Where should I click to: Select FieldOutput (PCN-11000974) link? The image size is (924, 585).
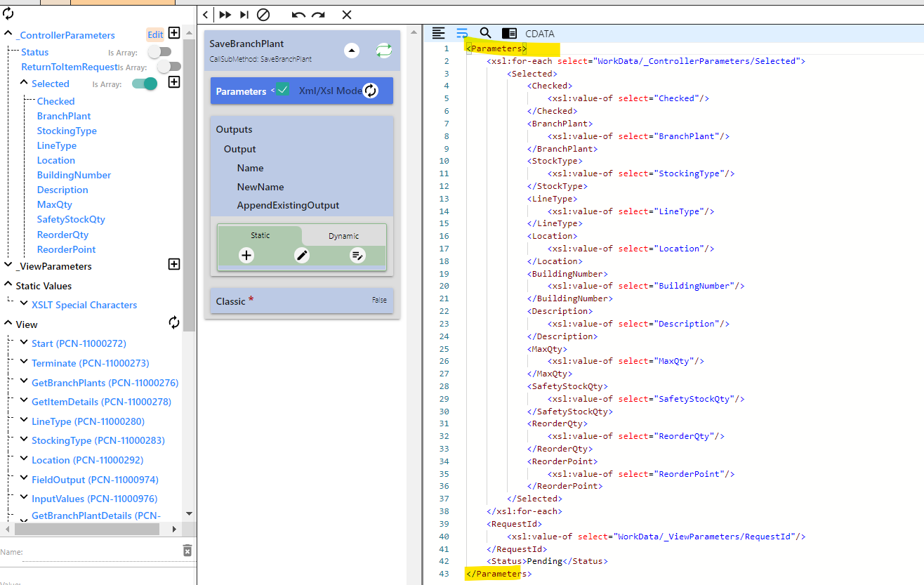coord(95,480)
